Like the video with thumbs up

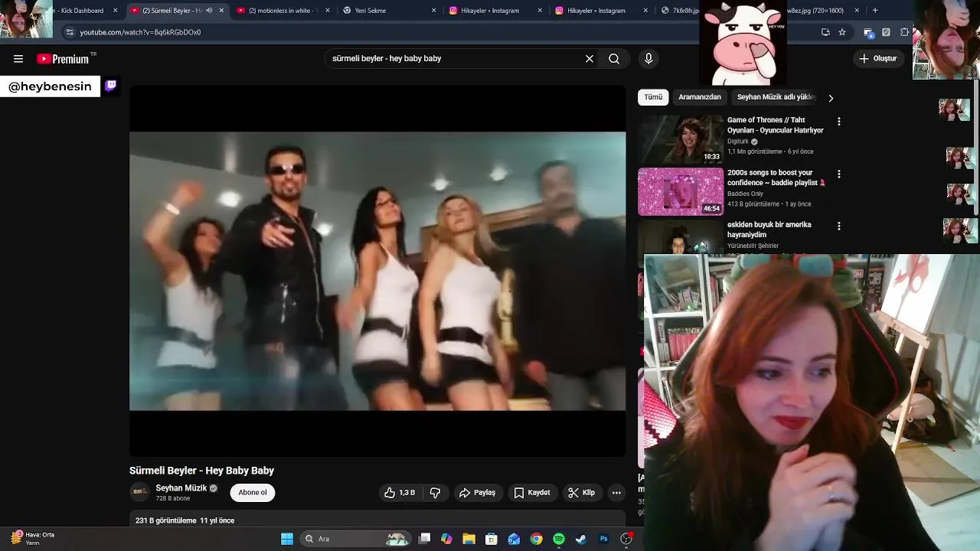pos(400,493)
